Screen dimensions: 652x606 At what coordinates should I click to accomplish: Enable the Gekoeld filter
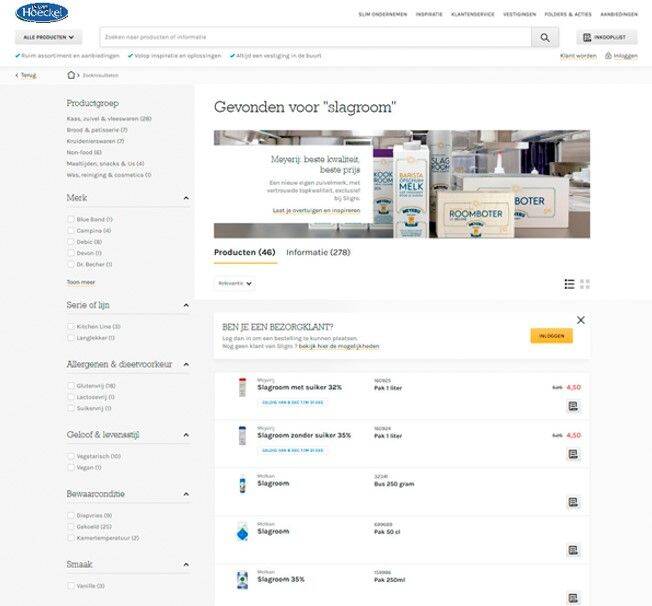[x=71, y=527]
